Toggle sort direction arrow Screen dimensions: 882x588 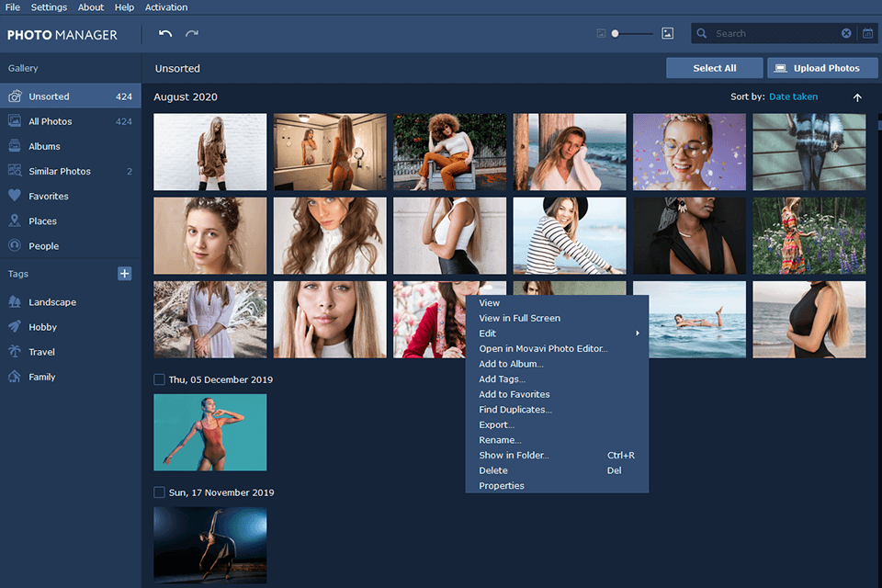[857, 97]
